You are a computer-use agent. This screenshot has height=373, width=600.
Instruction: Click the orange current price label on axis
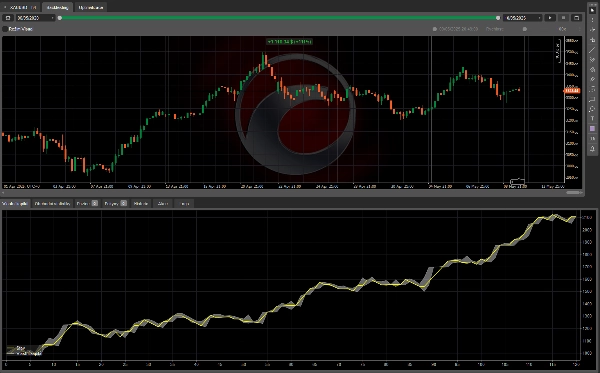pyautogui.click(x=572, y=91)
